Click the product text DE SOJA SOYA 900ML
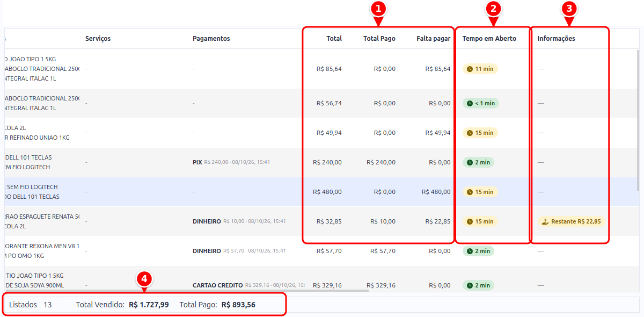 pyautogui.click(x=34, y=285)
